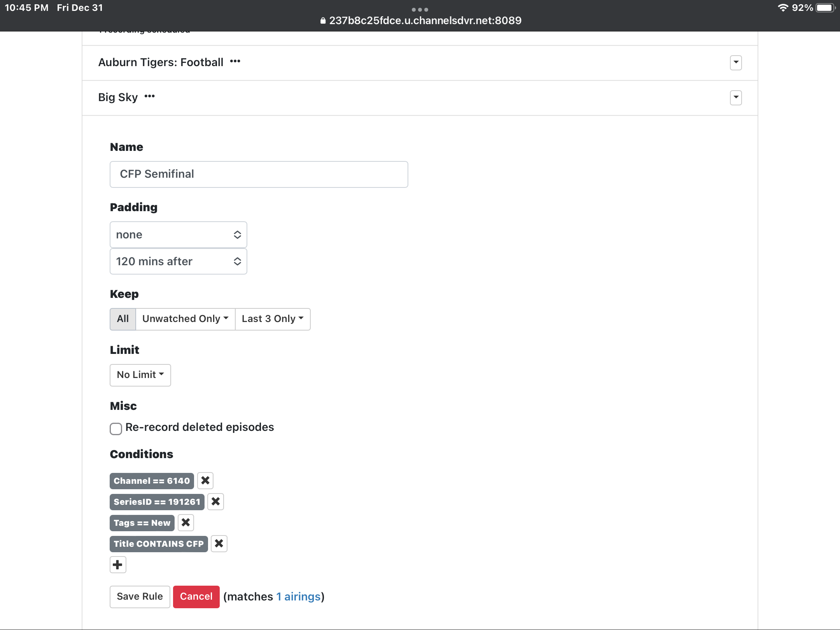Expand the Auburn Tigers: Football pass

pyautogui.click(x=736, y=63)
